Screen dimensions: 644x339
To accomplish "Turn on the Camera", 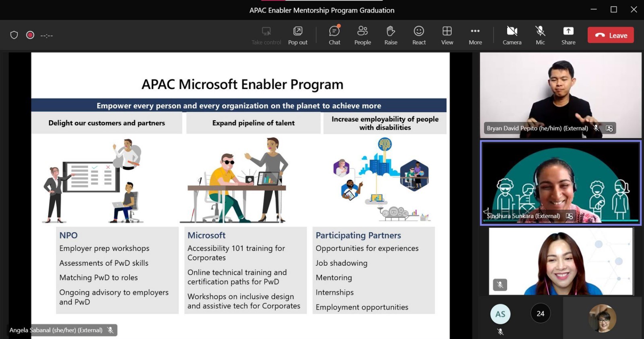I will coord(512,35).
